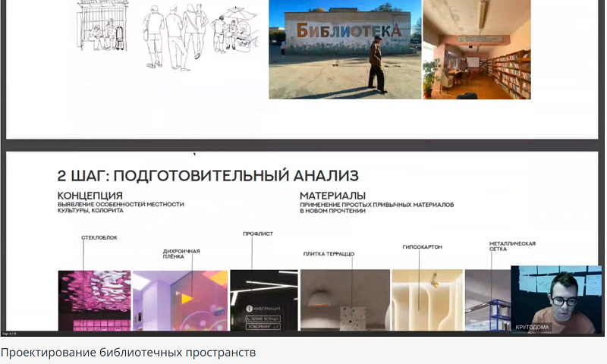Click the КРУТОДОМА presenter name label
Image resolution: width=607 pixels, height=364 pixels.
click(532, 327)
